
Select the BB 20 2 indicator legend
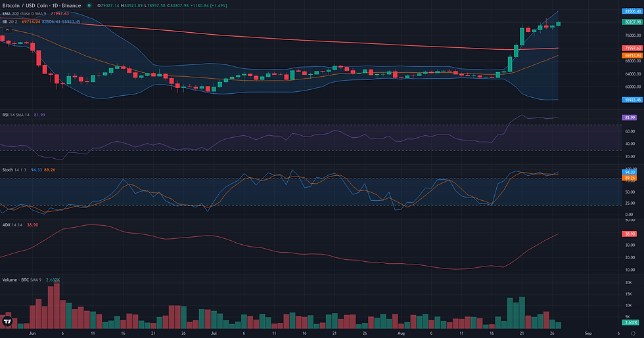[10, 21]
